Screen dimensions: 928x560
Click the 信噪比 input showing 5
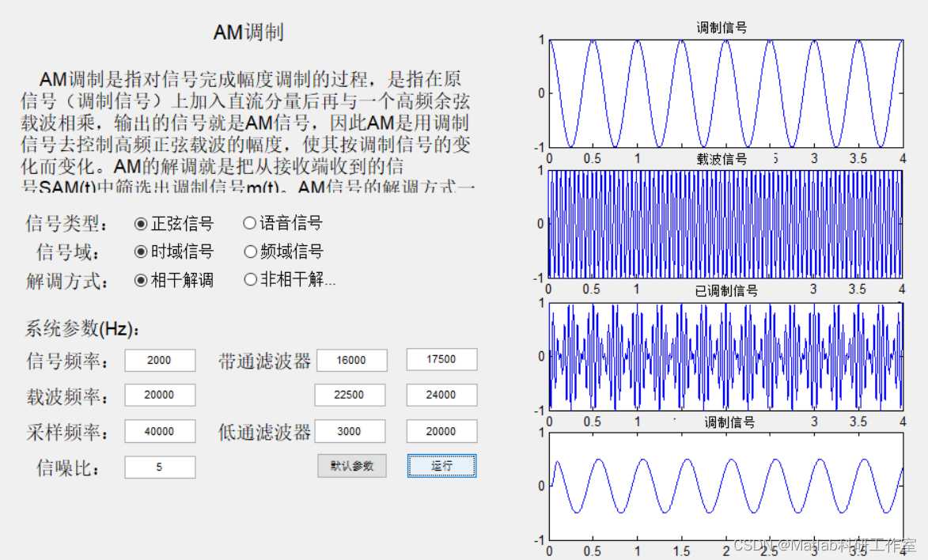159,467
